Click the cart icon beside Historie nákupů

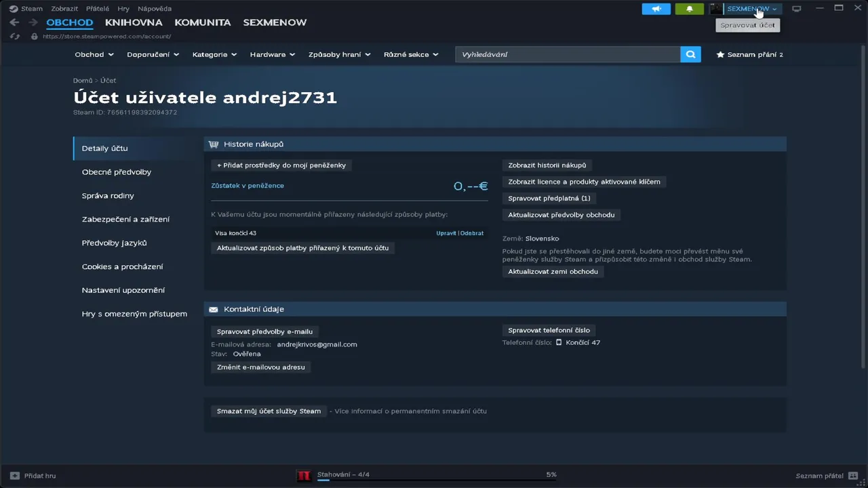click(x=214, y=144)
